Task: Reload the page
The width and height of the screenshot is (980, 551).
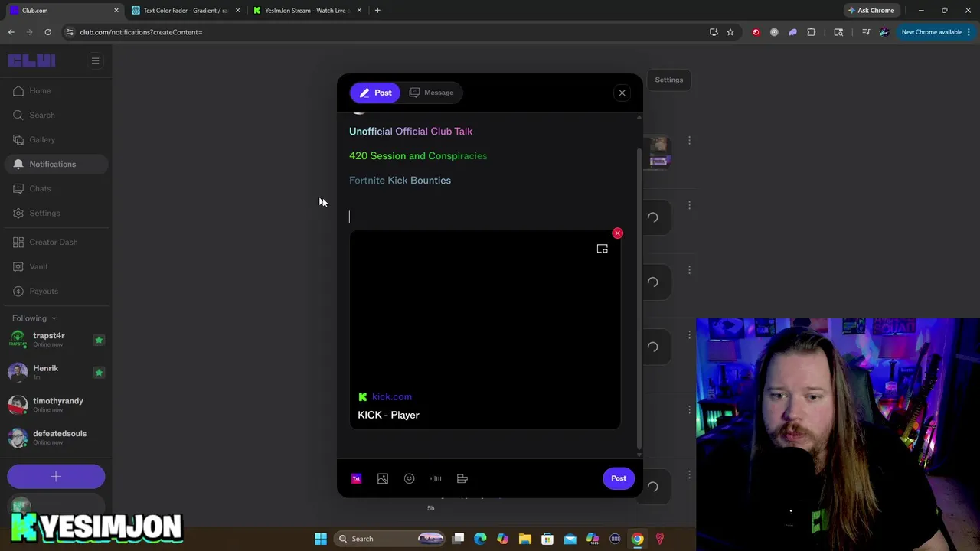Action: click(x=47, y=32)
